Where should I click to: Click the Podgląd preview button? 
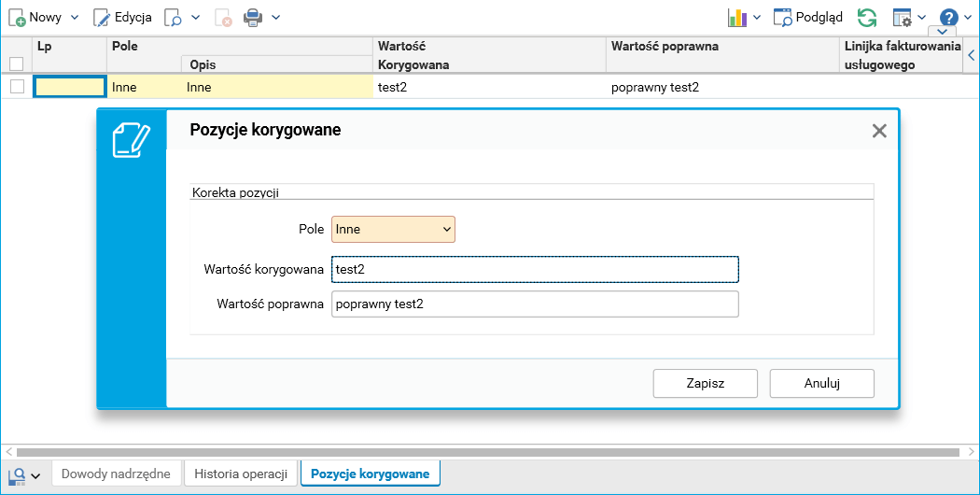pyautogui.click(x=808, y=18)
